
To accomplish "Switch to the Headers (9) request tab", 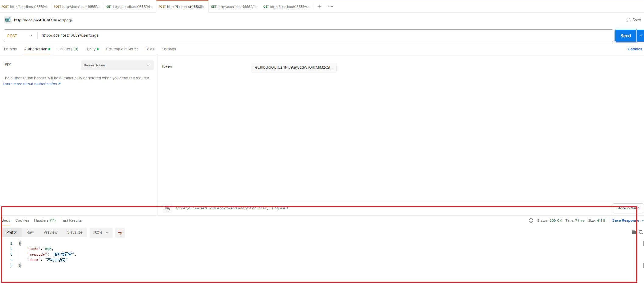I will (68, 49).
